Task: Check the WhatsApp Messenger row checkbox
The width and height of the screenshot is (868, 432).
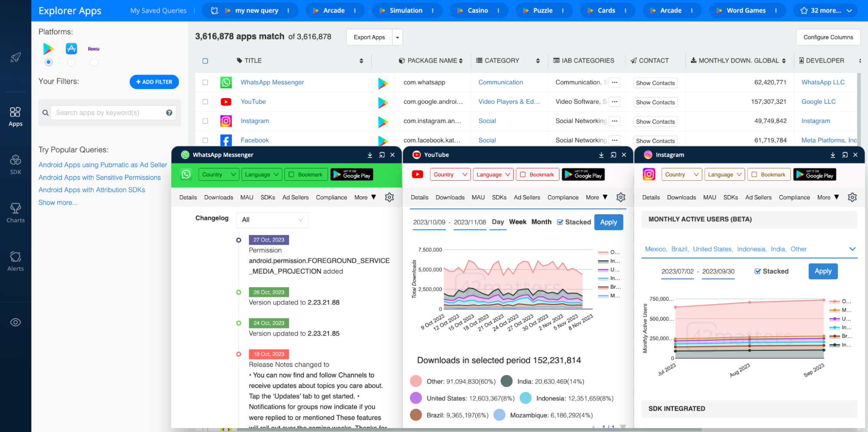Action: pyautogui.click(x=205, y=82)
